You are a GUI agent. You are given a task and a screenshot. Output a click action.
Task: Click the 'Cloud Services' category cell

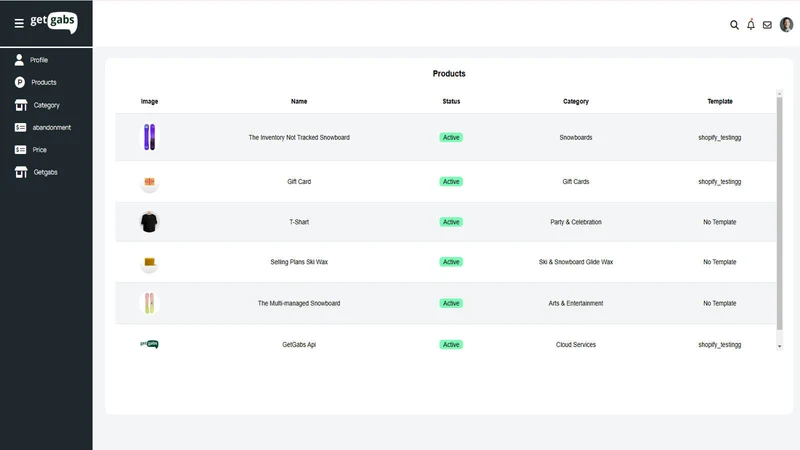point(576,345)
